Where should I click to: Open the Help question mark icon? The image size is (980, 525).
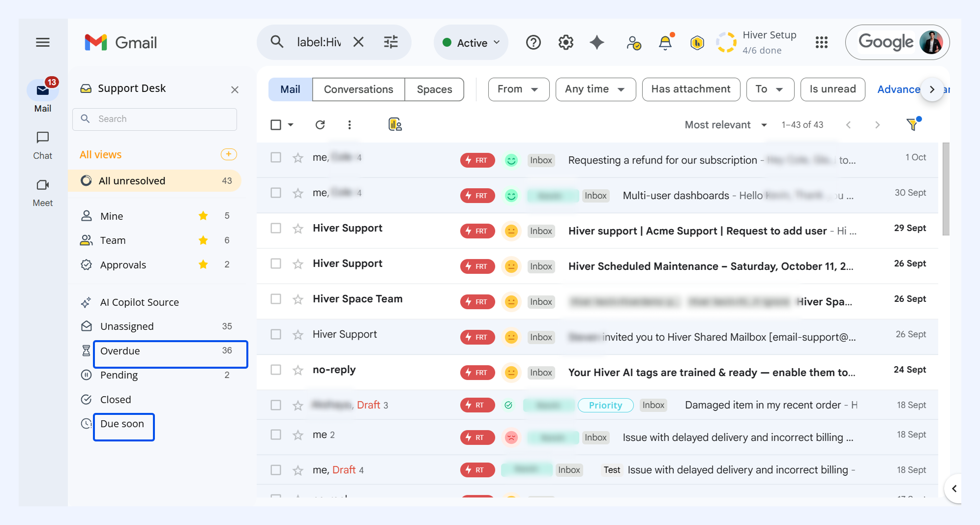coord(534,42)
